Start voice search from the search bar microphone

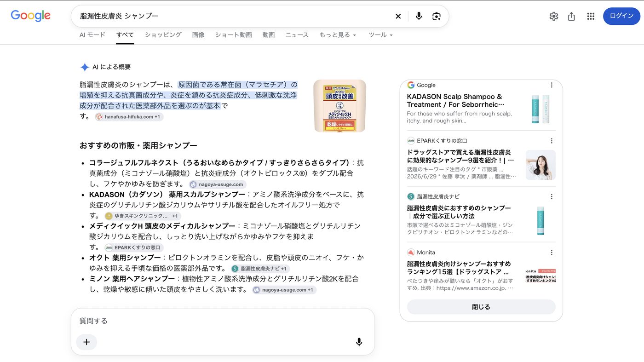point(419,16)
